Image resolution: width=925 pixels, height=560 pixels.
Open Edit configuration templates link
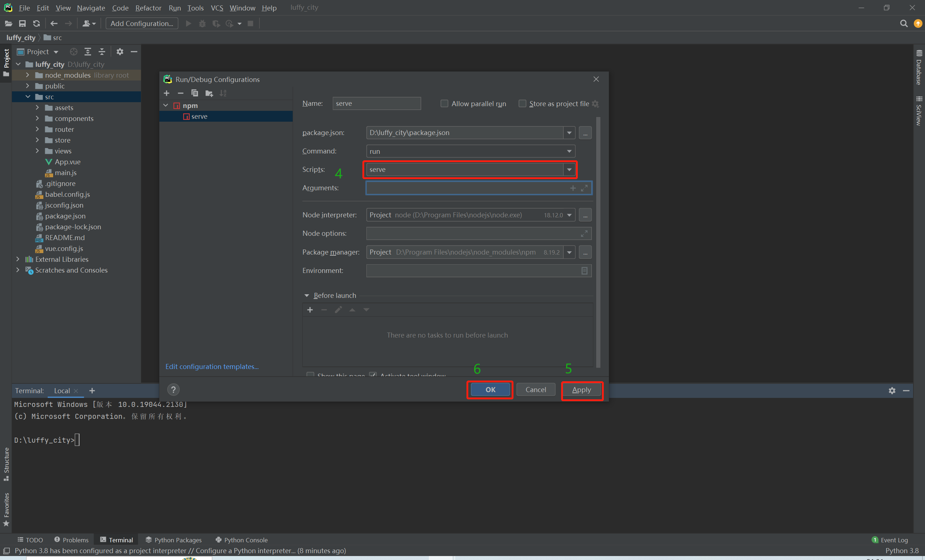click(212, 366)
